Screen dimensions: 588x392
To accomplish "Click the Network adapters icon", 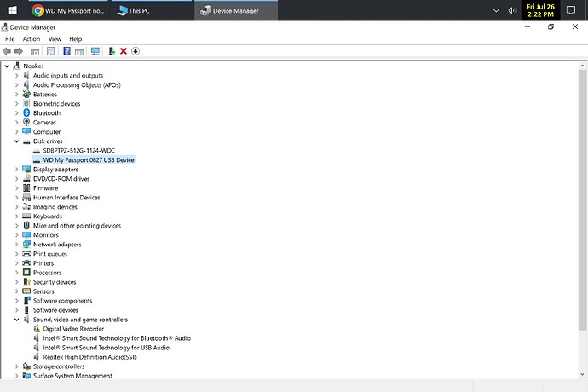I will tap(26, 245).
